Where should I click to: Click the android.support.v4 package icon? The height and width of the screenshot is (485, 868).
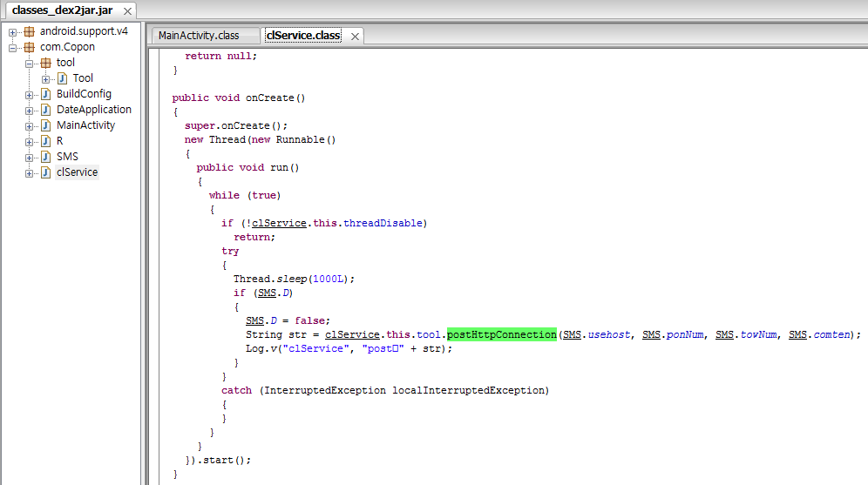pos(29,31)
